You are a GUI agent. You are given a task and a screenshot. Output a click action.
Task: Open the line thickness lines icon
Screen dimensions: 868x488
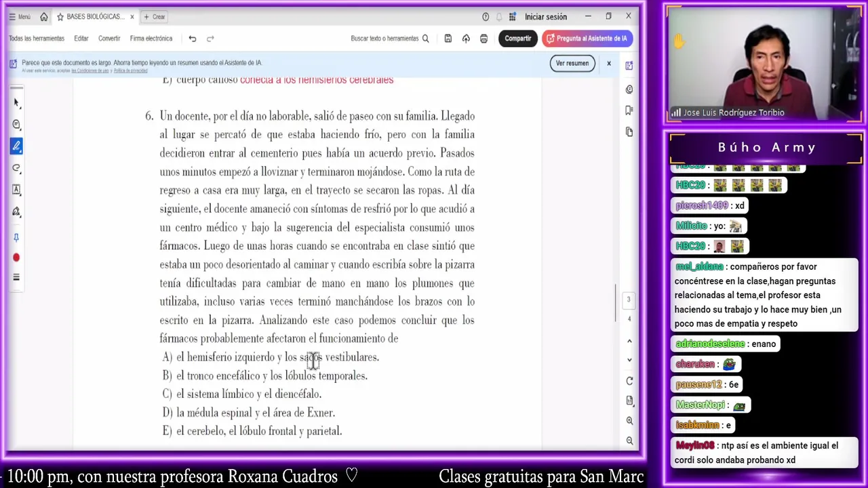click(16, 277)
